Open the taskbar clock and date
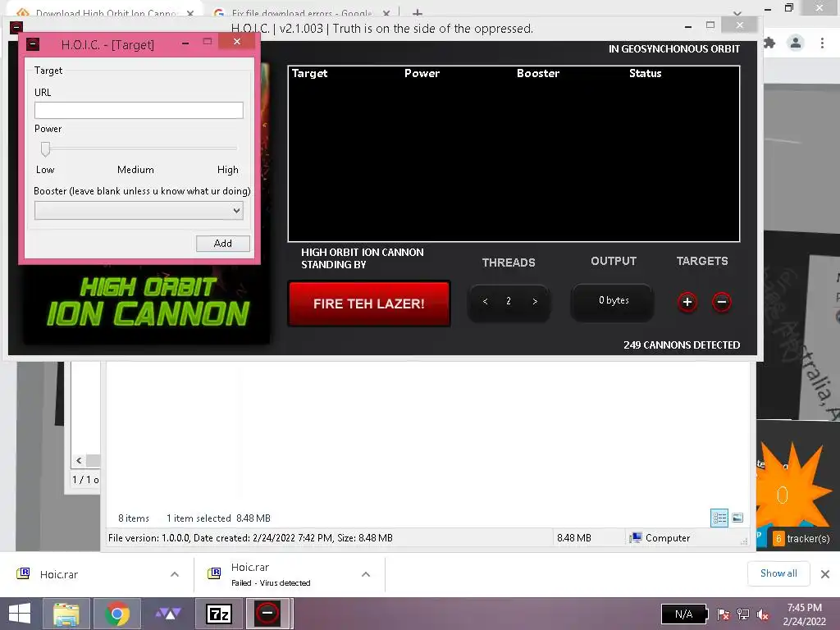 tap(804, 614)
